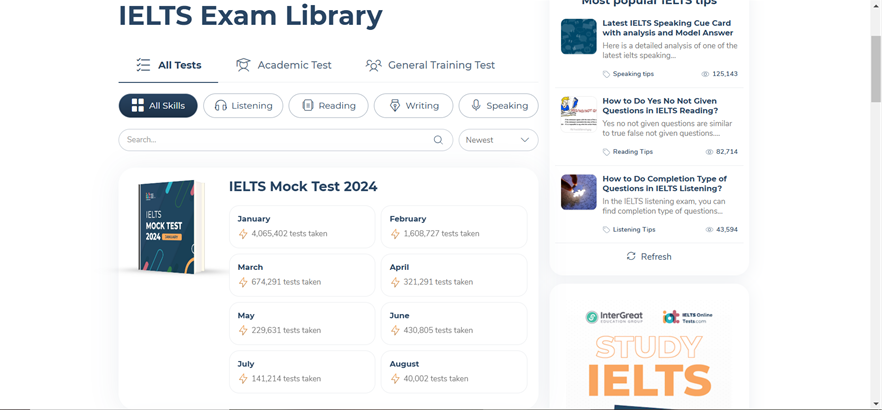
Task: Filter tests by Listening skill
Action: [243, 106]
